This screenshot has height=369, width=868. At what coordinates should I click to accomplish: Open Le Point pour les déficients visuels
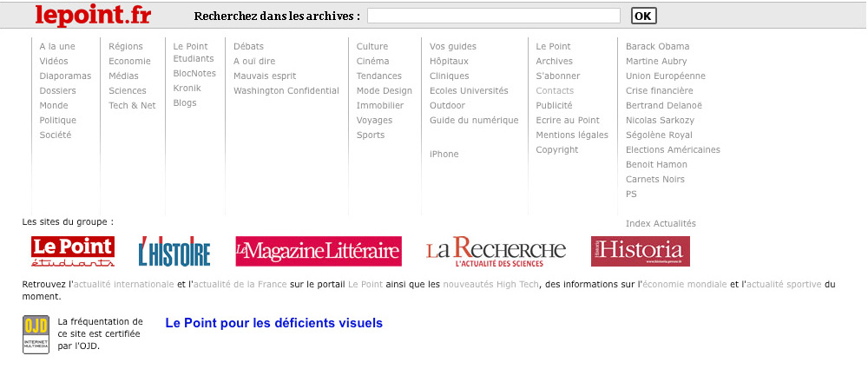coord(274,322)
